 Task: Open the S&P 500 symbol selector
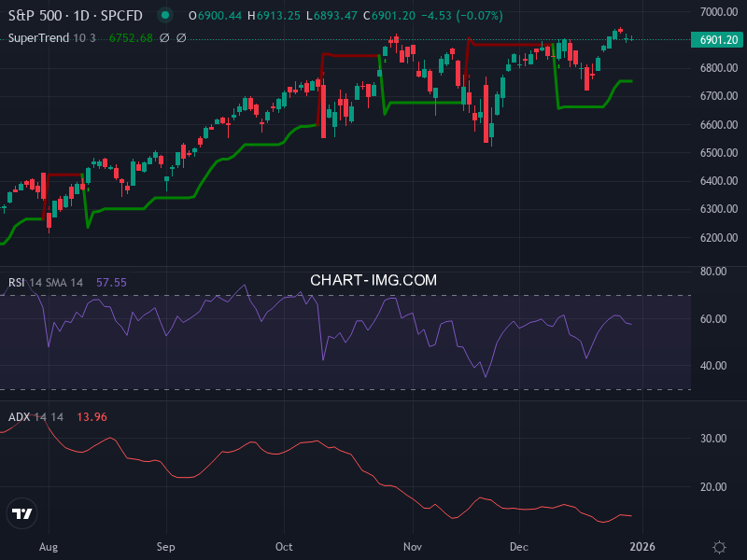click(x=35, y=15)
